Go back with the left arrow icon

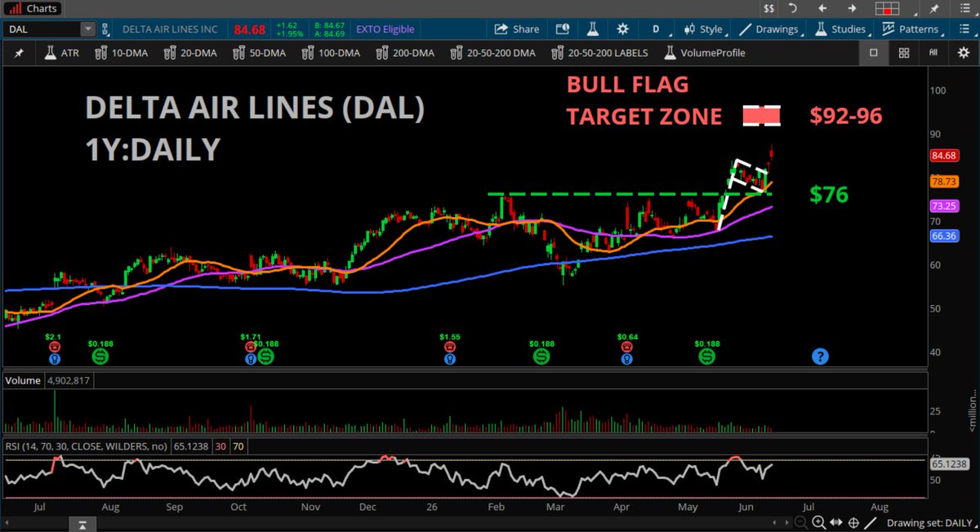tap(822, 8)
